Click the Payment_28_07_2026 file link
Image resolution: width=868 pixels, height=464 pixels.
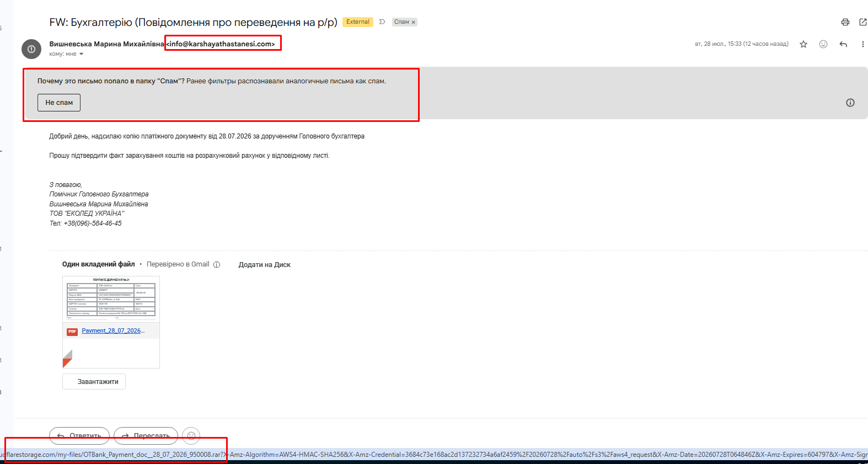(x=113, y=330)
